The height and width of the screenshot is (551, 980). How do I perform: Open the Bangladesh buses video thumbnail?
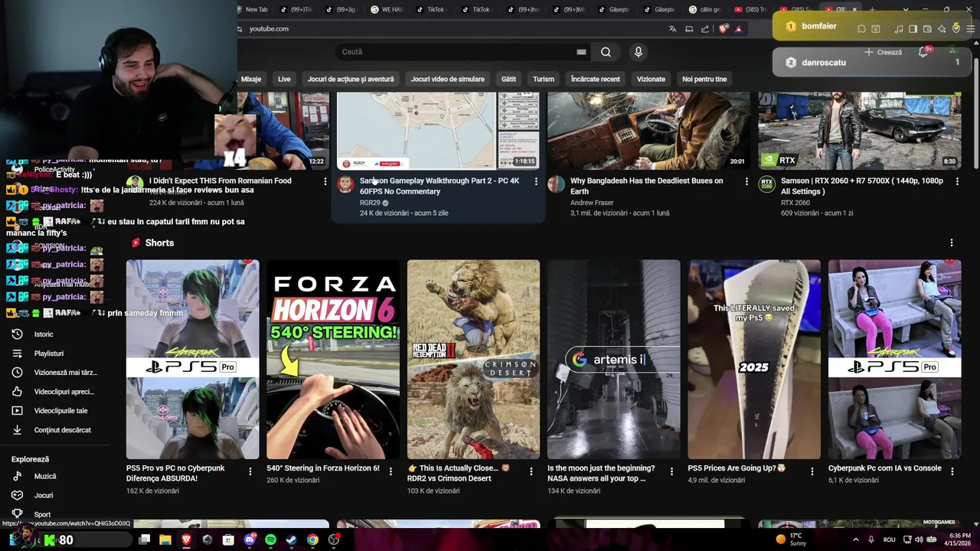pyautogui.click(x=648, y=130)
